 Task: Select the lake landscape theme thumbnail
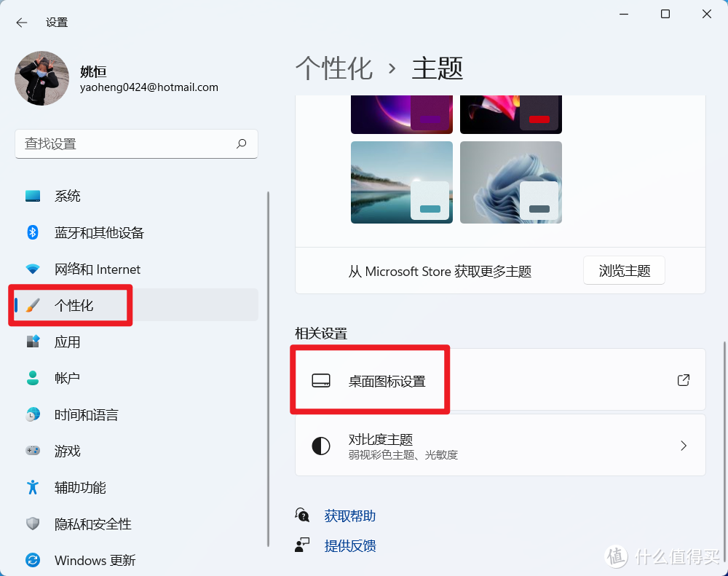coord(401,182)
